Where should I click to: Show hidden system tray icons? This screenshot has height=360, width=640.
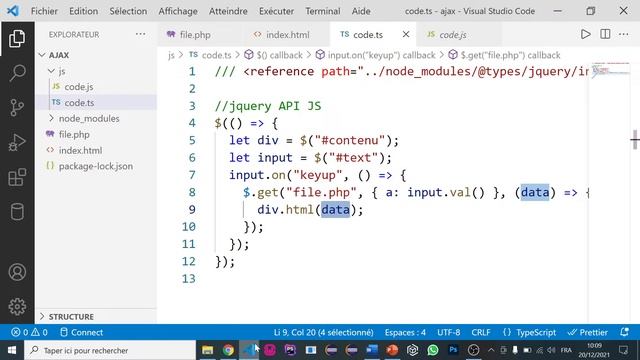tap(491, 350)
